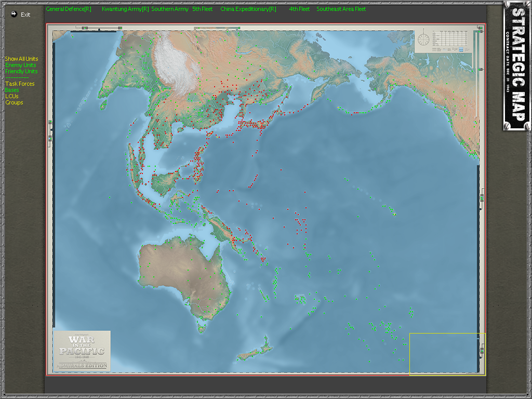Choose the China Expeditionary[R] command filter
This screenshot has width=532, height=399.
coord(248,9)
